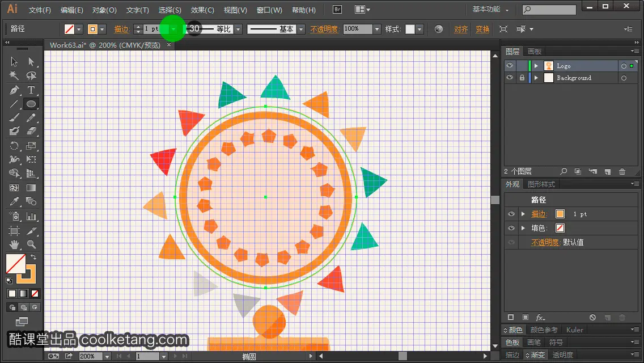Image resolution: width=644 pixels, height=363 pixels.
Task: Click the fill swatch in Appearance panel
Action: pyautogui.click(x=560, y=228)
